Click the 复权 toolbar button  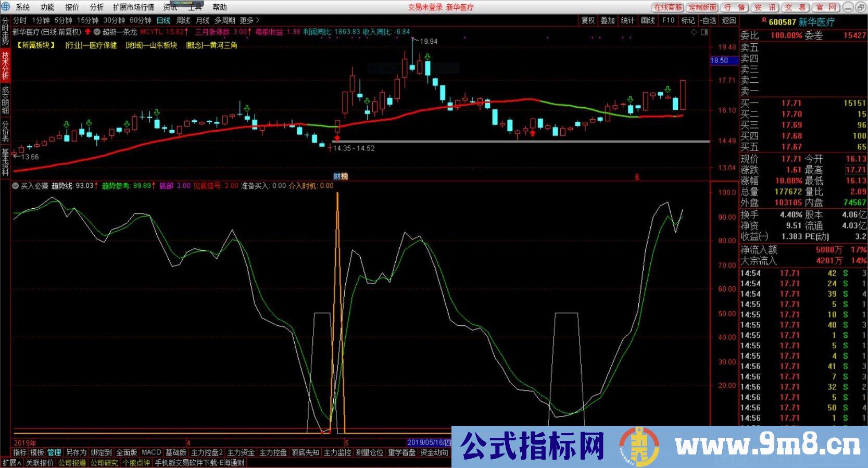coord(588,20)
